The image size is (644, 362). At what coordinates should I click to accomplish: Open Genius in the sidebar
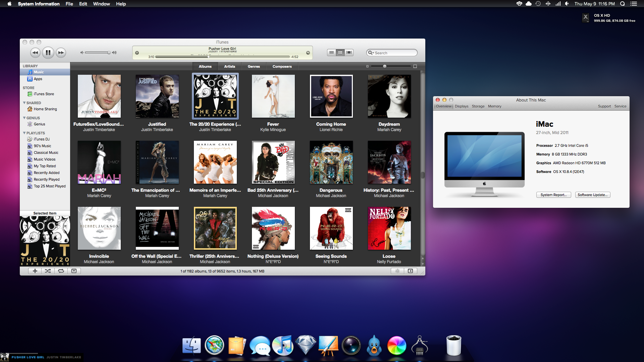coord(45,124)
